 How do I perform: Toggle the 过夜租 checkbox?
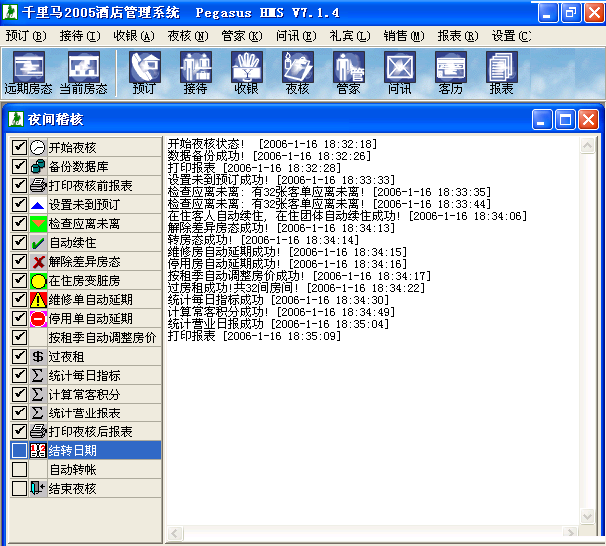click(19, 356)
